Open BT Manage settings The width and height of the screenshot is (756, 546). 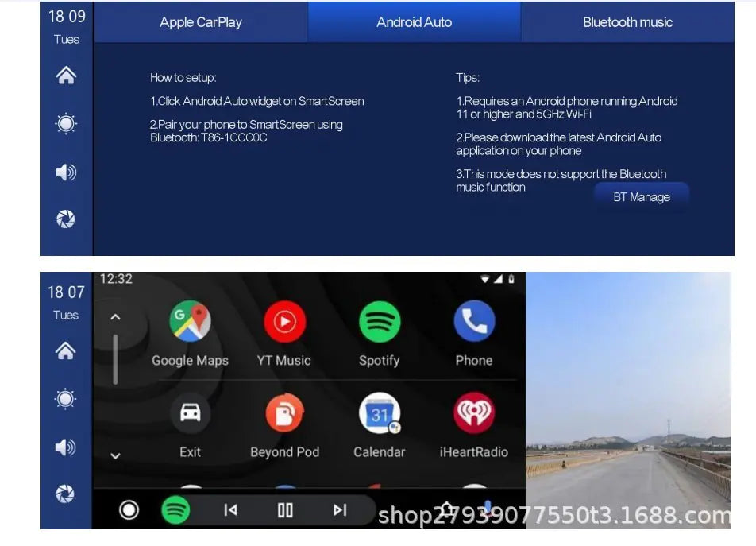[x=642, y=196]
